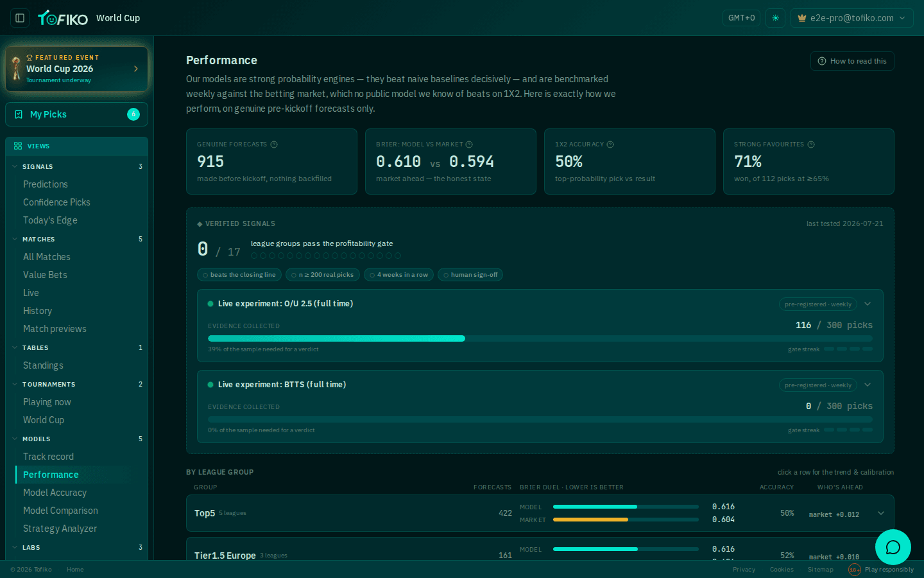Click the Verified Signals diamond icon

[200, 224]
